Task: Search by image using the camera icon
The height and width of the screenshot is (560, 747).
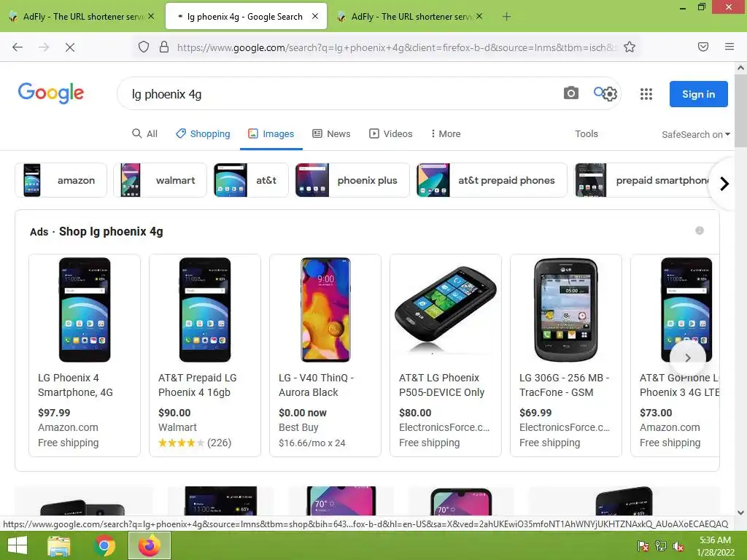Action: 570,93
